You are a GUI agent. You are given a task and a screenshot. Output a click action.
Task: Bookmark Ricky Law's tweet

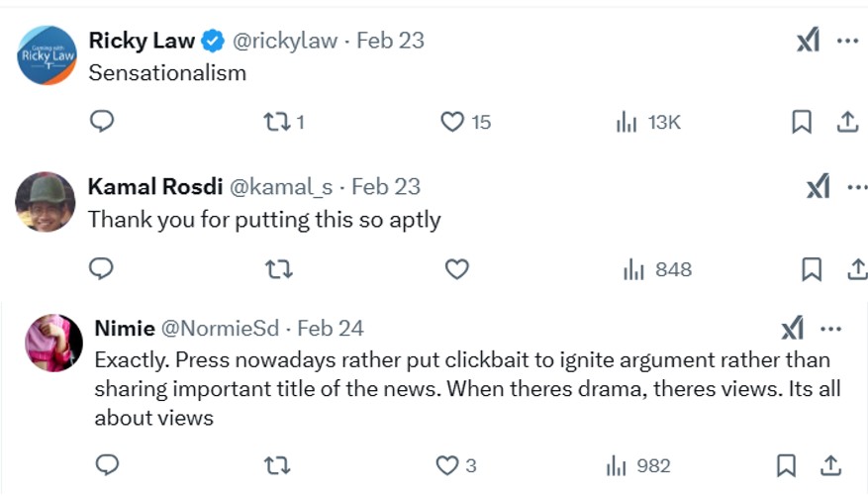point(802,122)
